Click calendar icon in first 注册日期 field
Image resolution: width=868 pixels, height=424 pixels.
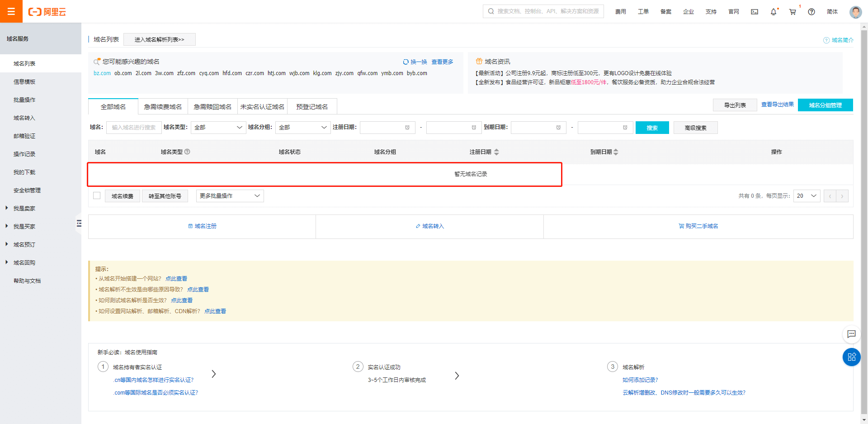[x=407, y=128]
